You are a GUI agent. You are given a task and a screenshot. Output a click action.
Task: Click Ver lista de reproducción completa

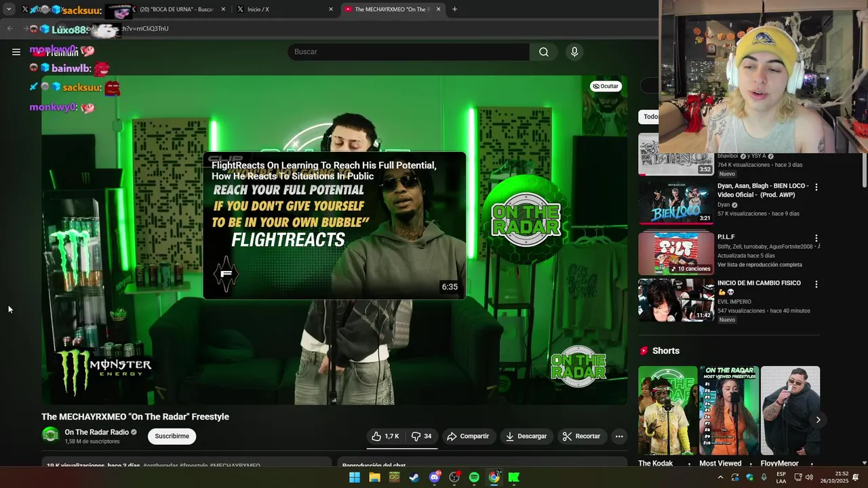(x=759, y=265)
